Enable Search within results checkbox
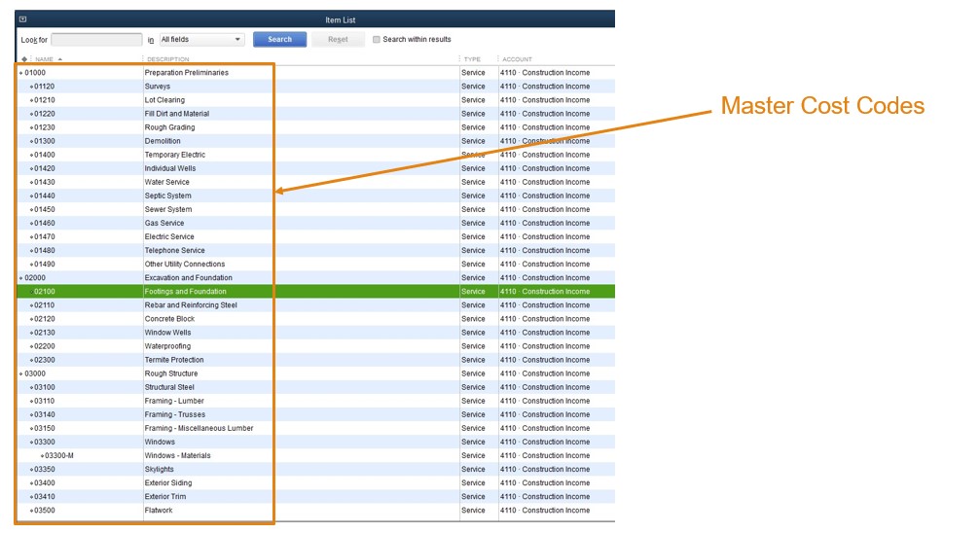This screenshot has height=533, width=980. point(377,39)
